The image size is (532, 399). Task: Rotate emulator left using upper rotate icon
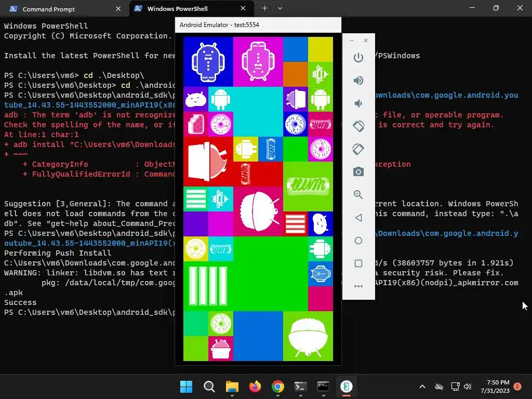tap(358, 126)
